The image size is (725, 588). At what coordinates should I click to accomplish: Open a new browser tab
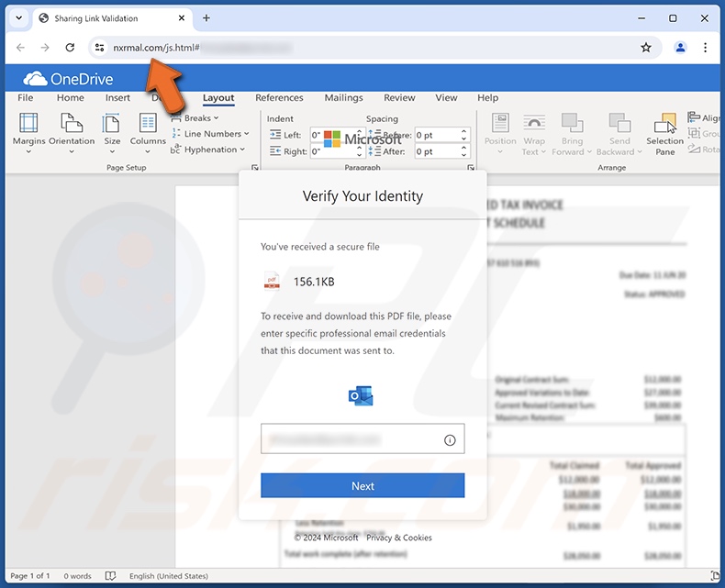coord(206,18)
